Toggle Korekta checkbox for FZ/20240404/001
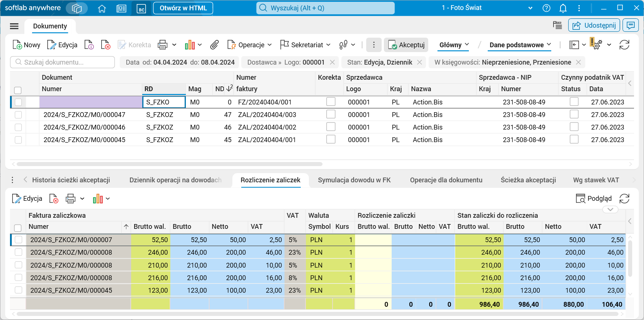 pos(331,102)
